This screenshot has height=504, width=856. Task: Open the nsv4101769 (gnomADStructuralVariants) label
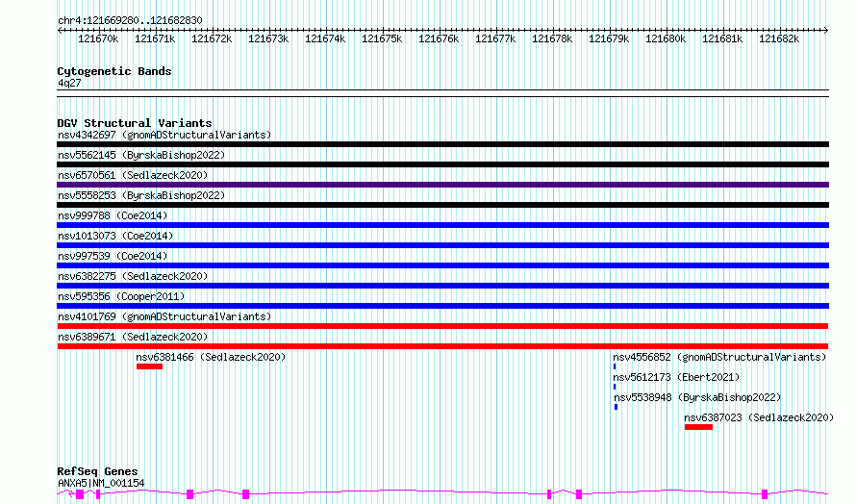pyautogui.click(x=164, y=316)
